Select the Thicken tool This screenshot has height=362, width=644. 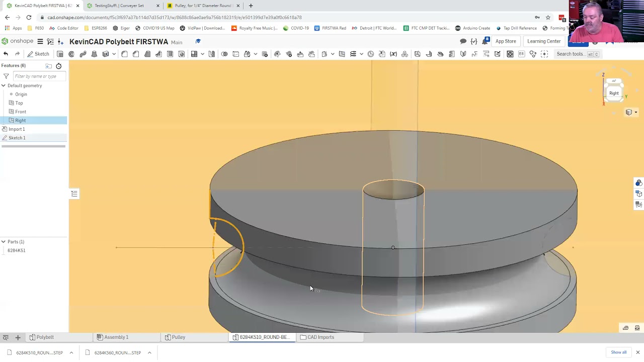pos(106,54)
